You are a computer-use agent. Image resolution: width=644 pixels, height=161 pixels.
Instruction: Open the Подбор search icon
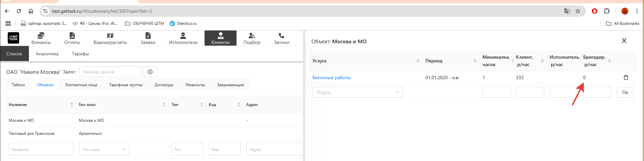pos(252,36)
